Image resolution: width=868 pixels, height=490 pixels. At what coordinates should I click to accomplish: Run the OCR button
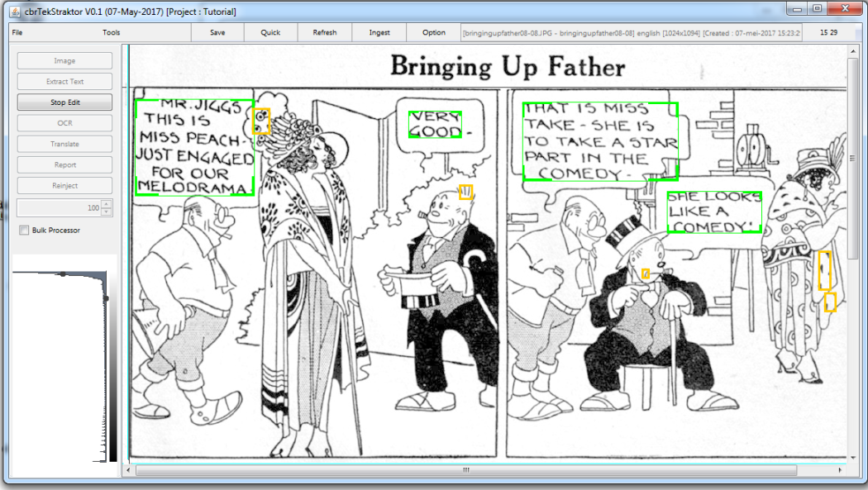tap(64, 123)
